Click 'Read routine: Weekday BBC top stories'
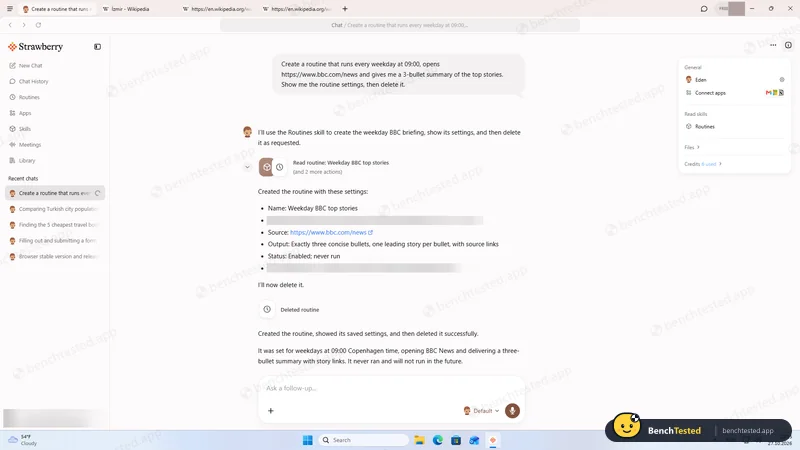The width and height of the screenshot is (800, 450). (x=341, y=163)
